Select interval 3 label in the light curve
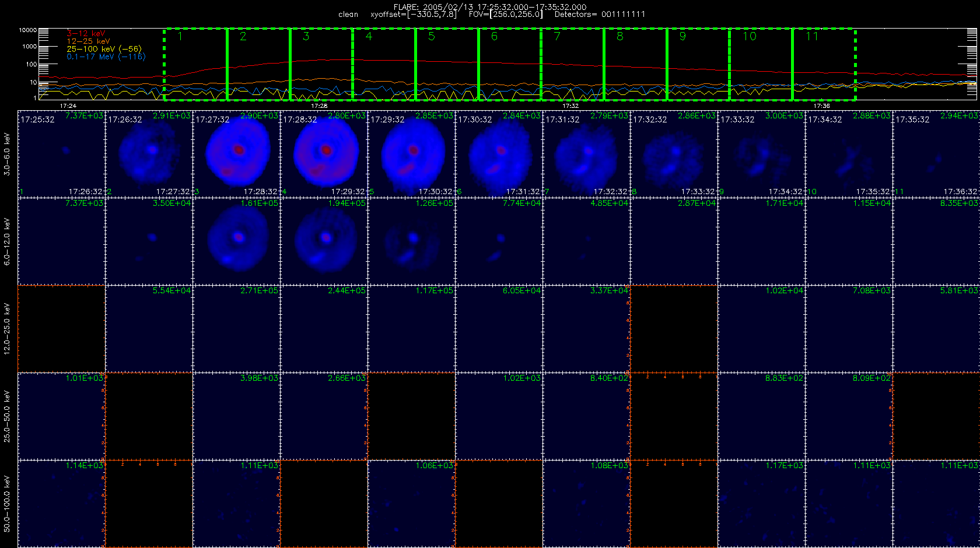The height and width of the screenshot is (548, 980). pos(306,36)
